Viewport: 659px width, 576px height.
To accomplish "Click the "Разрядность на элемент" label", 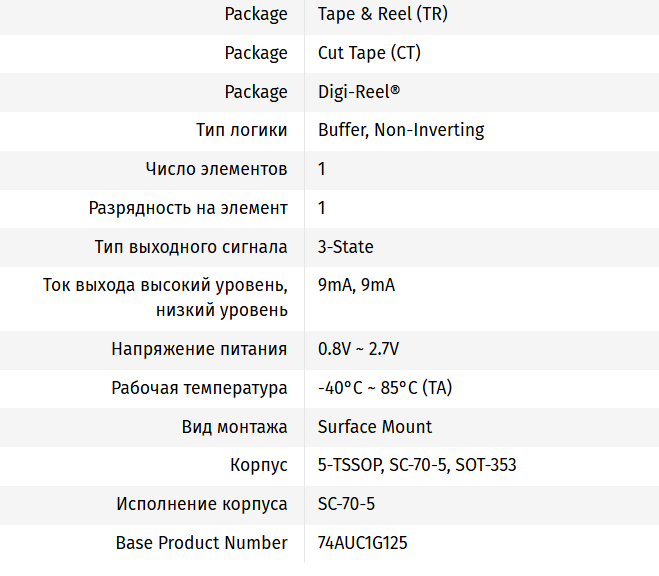I will [189, 208].
